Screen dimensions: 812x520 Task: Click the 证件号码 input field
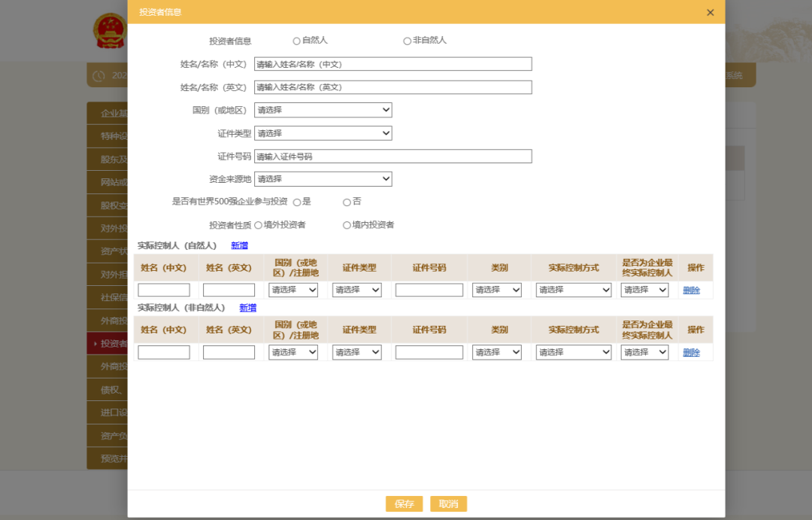pos(392,156)
